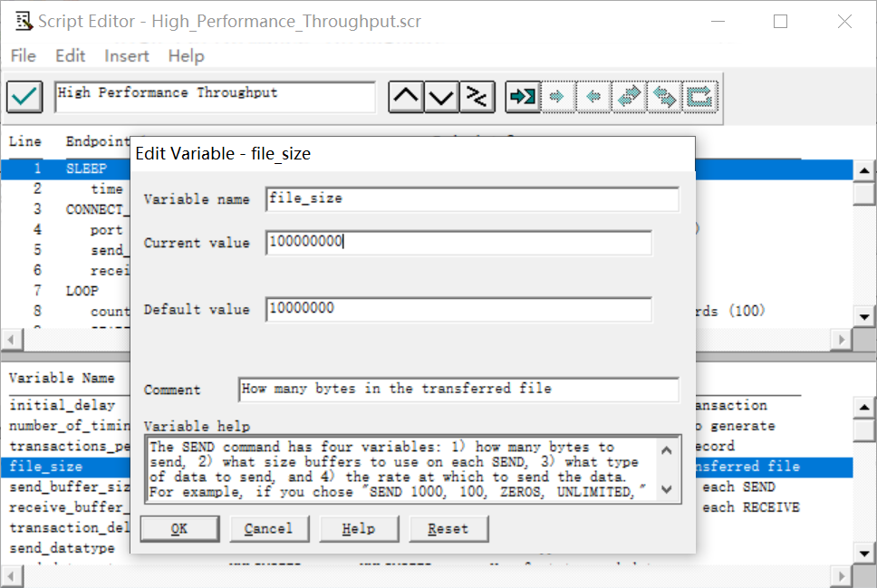This screenshot has width=877, height=588.
Task: Select script line 2 time
Action: [66, 189]
